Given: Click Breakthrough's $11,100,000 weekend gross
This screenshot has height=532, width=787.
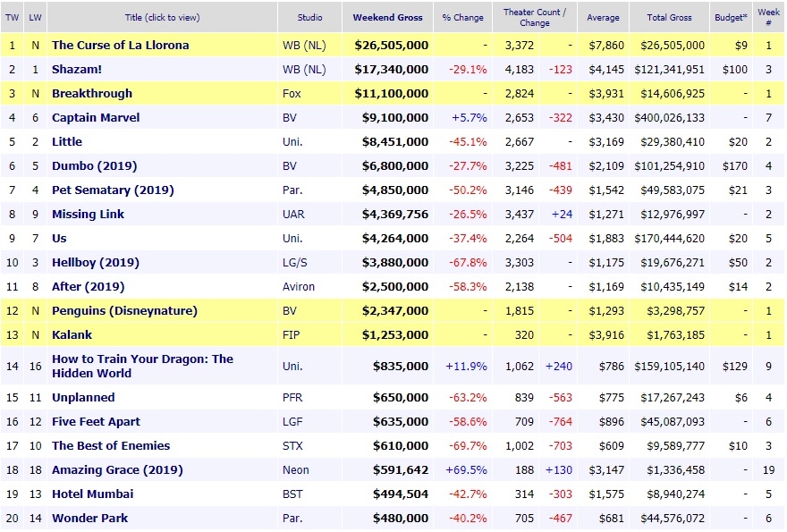Looking at the screenshot, I should pos(392,93).
